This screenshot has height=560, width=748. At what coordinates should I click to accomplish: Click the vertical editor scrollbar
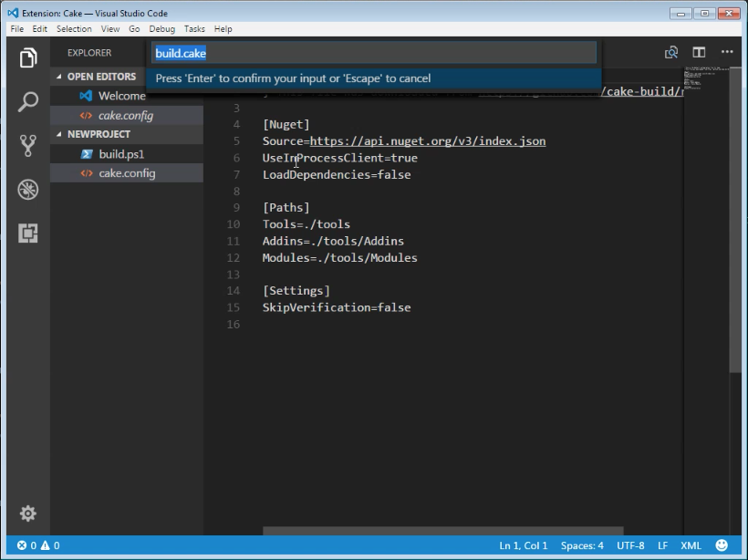[x=735, y=220]
